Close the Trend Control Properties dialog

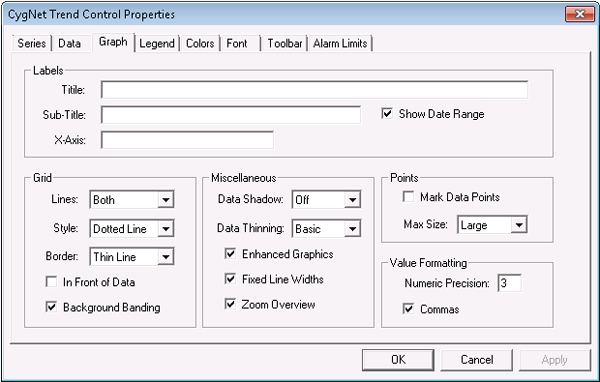coord(580,14)
